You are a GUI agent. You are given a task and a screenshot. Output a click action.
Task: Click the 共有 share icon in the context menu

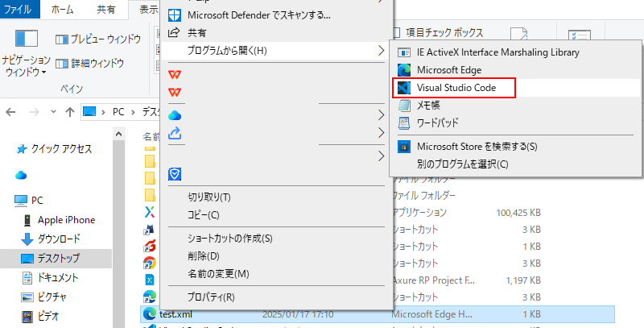point(175,33)
